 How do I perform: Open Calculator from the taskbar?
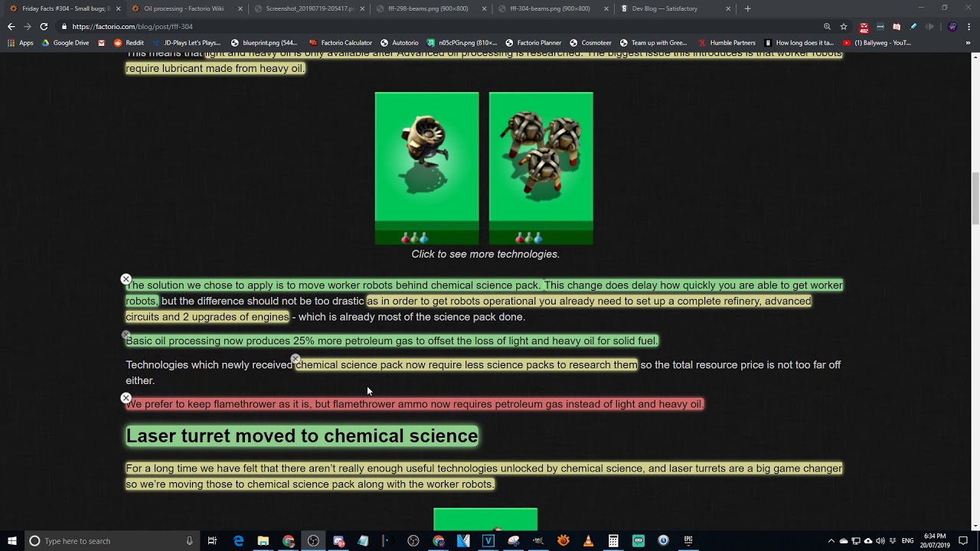(613, 541)
